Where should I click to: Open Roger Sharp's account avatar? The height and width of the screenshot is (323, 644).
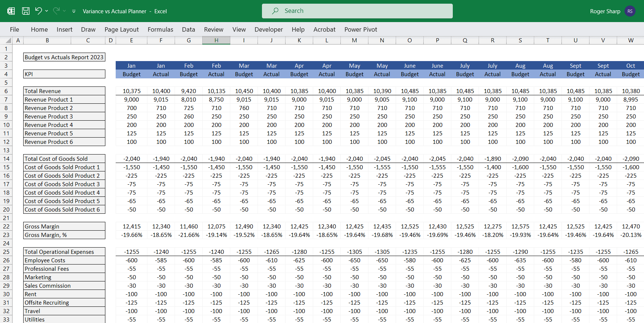[630, 11]
